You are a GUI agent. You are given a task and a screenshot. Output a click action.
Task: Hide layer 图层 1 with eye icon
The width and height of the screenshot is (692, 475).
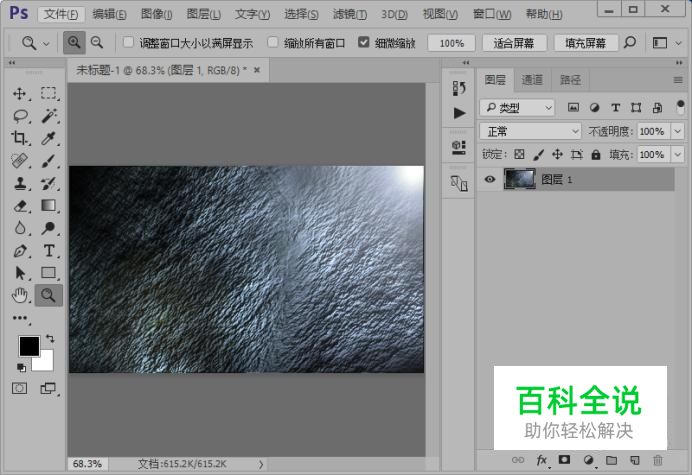click(490, 179)
